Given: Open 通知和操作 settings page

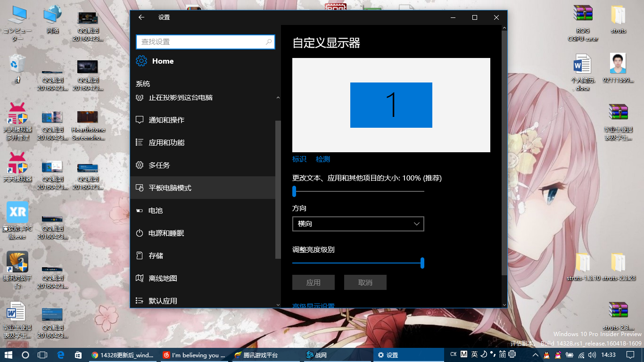Looking at the screenshot, I should click(203, 120).
